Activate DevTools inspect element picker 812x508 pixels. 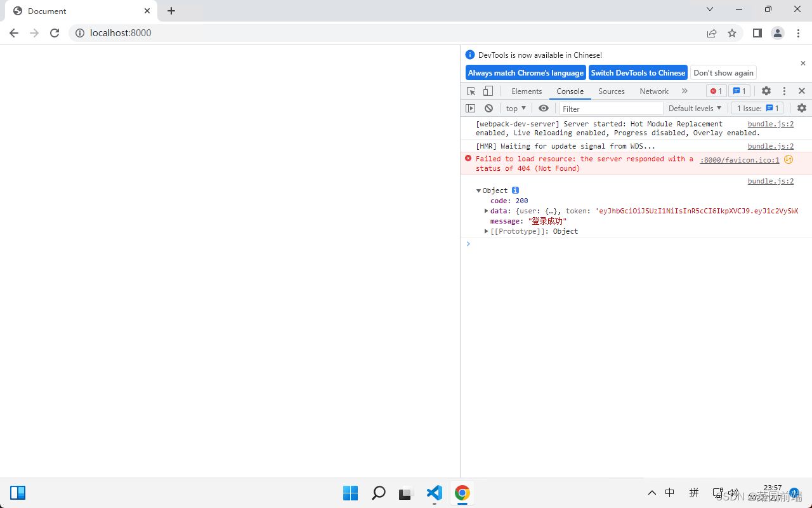coord(471,91)
